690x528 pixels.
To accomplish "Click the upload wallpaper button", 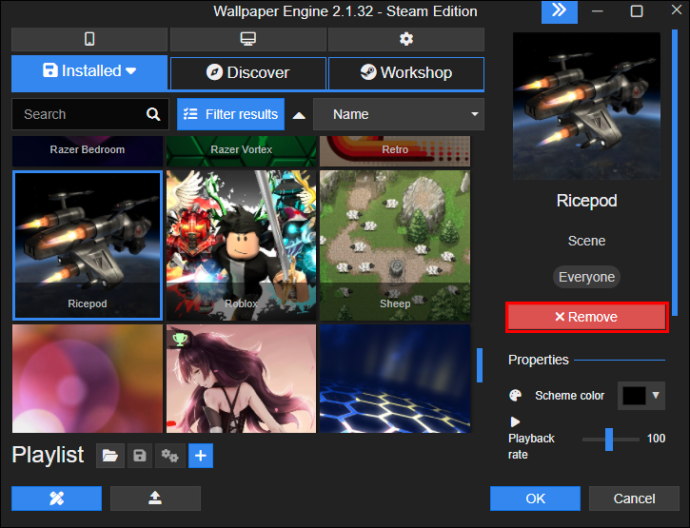I will click(x=155, y=499).
